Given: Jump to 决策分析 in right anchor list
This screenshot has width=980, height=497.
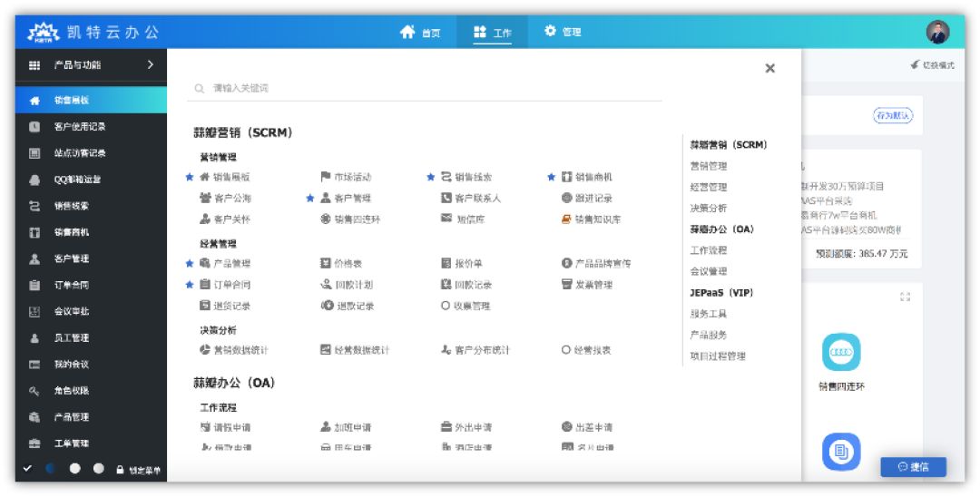Looking at the screenshot, I should click(x=709, y=209).
